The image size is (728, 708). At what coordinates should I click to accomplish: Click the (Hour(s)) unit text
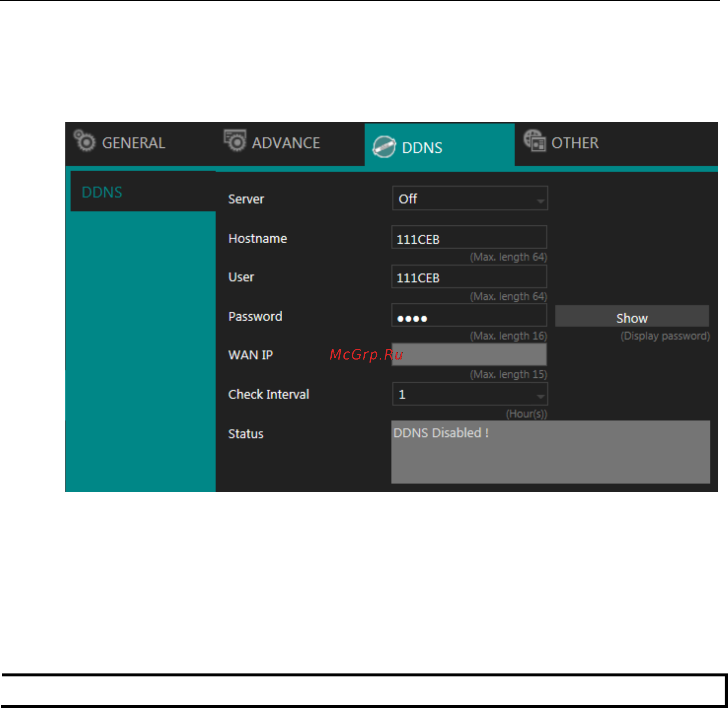click(526, 414)
